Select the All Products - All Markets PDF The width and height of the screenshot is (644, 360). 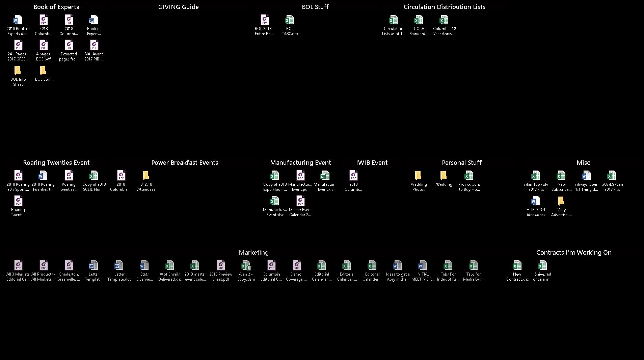[43, 271]
